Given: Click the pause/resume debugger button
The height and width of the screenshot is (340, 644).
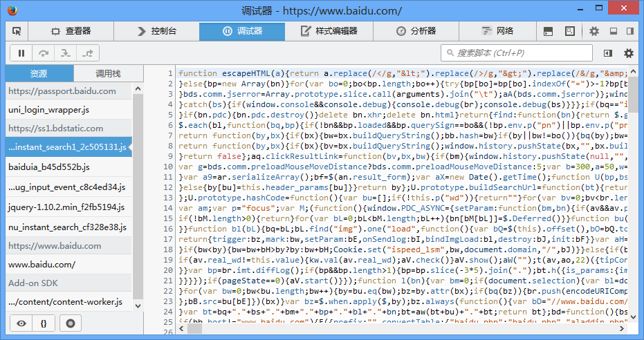Looking at the screenshot, I should 21,53.
